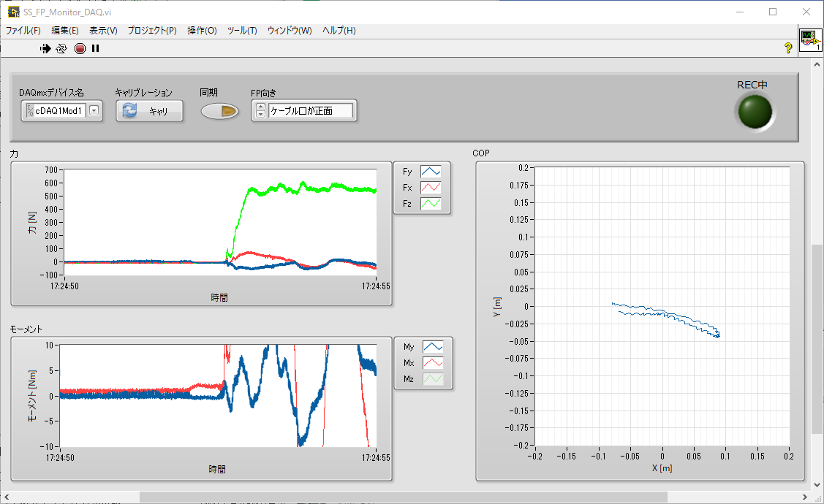Click the モーメント [Nm] Y-axis label
The height and width of the screenshot is (504, 824).
click(32, 396)
